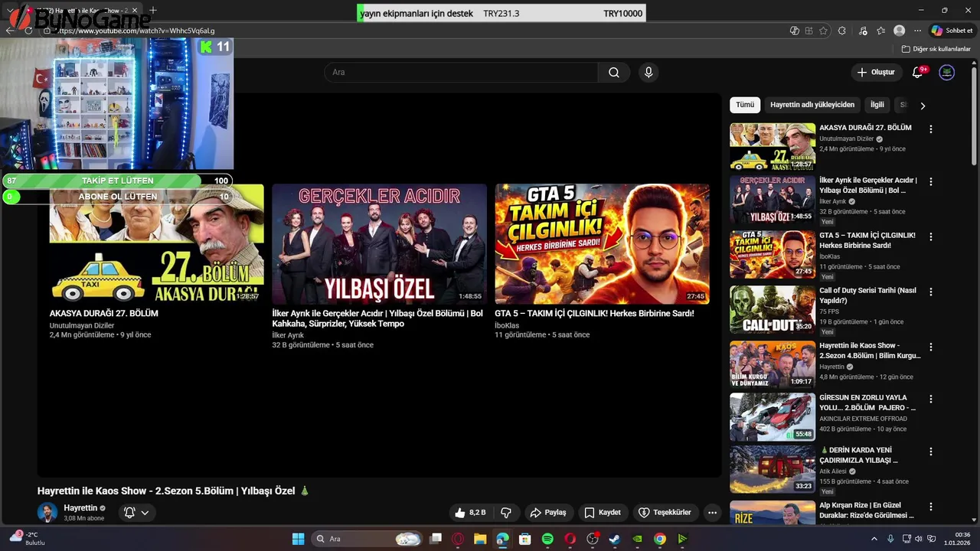This screenshot has width=980, height=551.
Task: Open Steam from the taskbar
Action: (614, 539)
